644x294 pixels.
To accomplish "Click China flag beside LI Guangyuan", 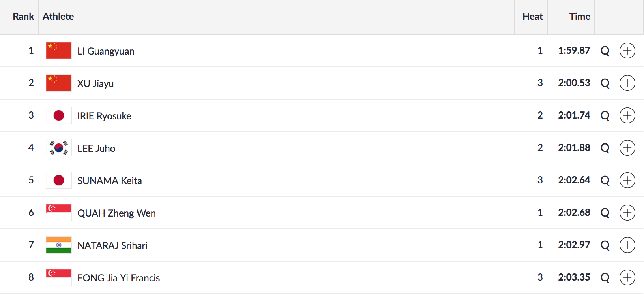I will (59, 51).
